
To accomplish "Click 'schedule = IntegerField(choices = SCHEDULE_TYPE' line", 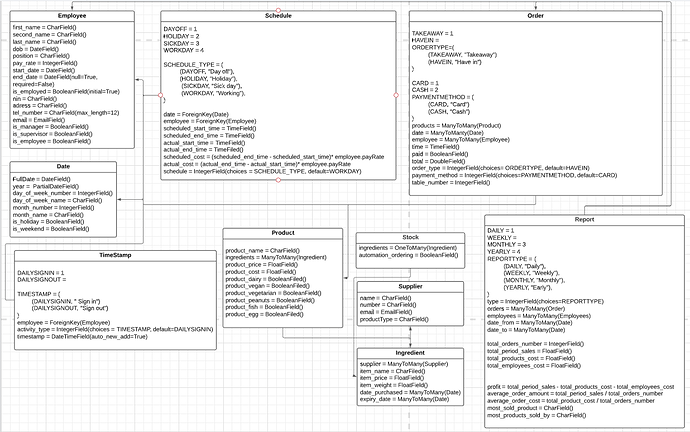I will [x=262, y=172].
